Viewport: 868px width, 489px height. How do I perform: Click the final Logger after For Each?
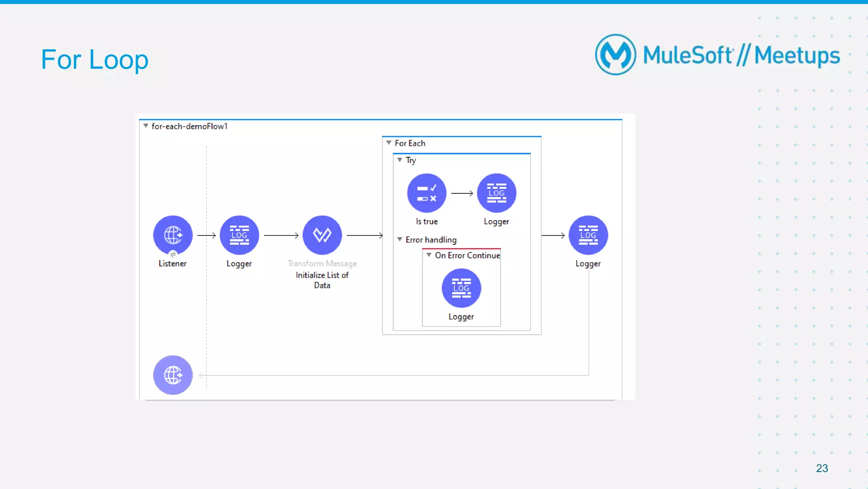tap(588, 235)
